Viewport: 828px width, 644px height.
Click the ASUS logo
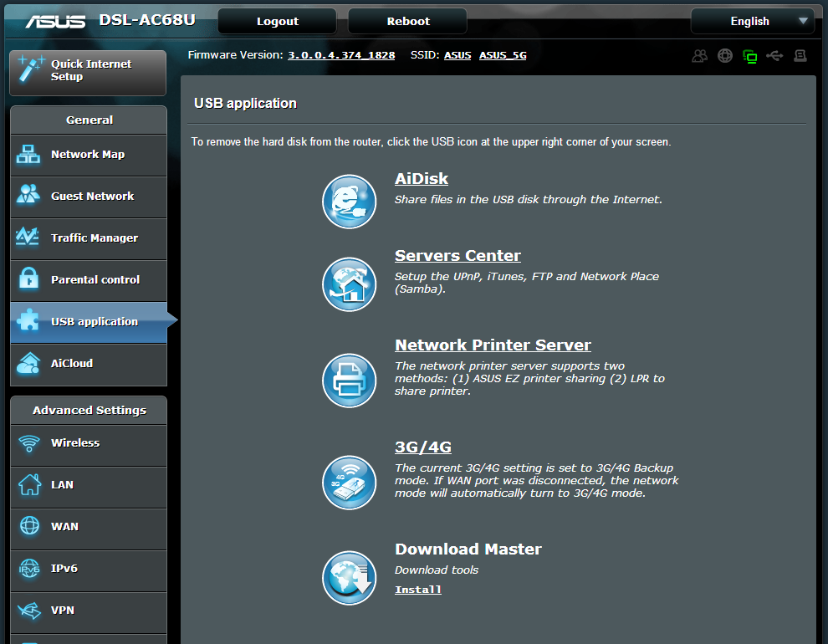pyautogui.click(x=55, y=21)
